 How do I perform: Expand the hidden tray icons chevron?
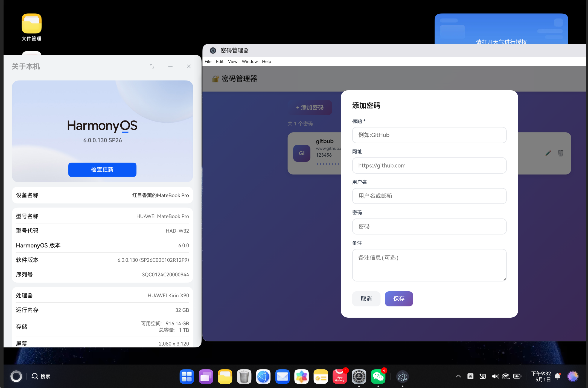coord(458,376)
